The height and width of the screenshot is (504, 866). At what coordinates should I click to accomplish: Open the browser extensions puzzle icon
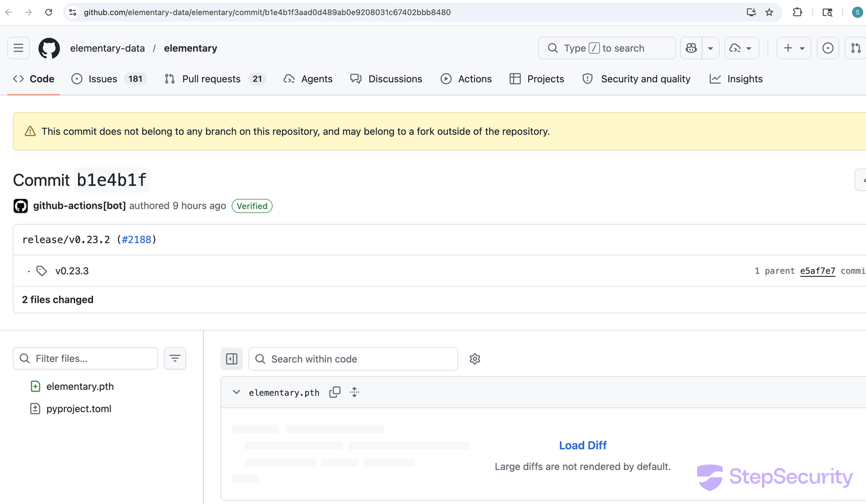797,12
